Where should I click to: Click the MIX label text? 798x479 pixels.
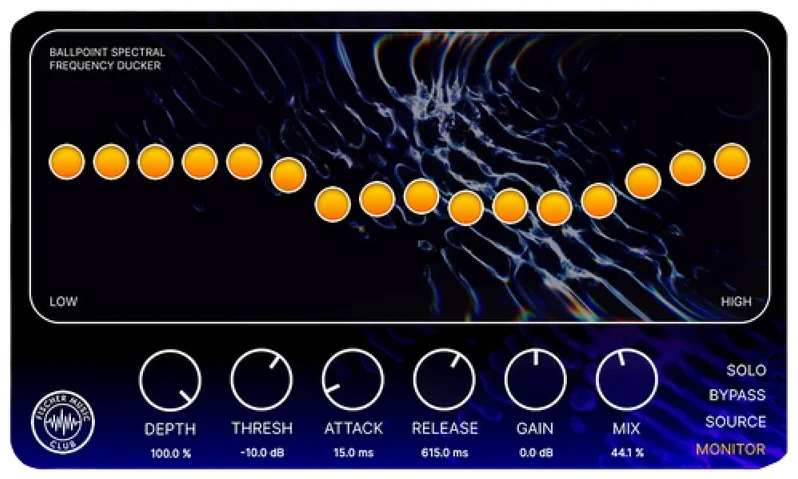coord(626,428)
